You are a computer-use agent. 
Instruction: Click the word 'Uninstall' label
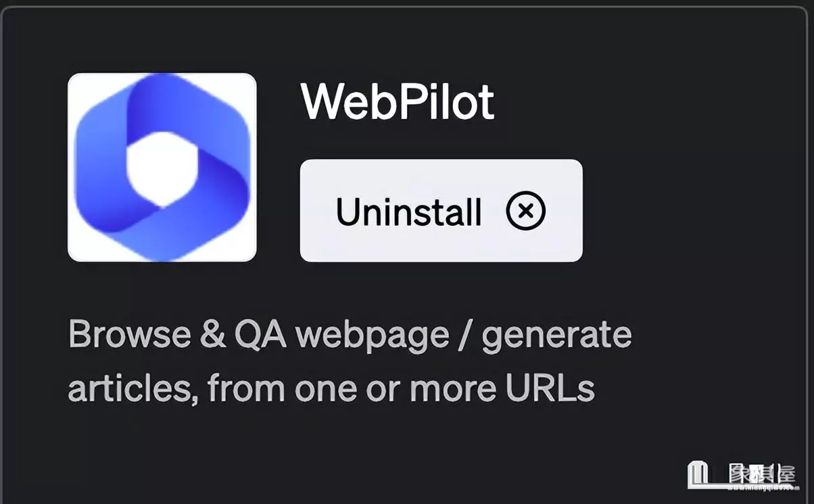(x=408, y=211)
